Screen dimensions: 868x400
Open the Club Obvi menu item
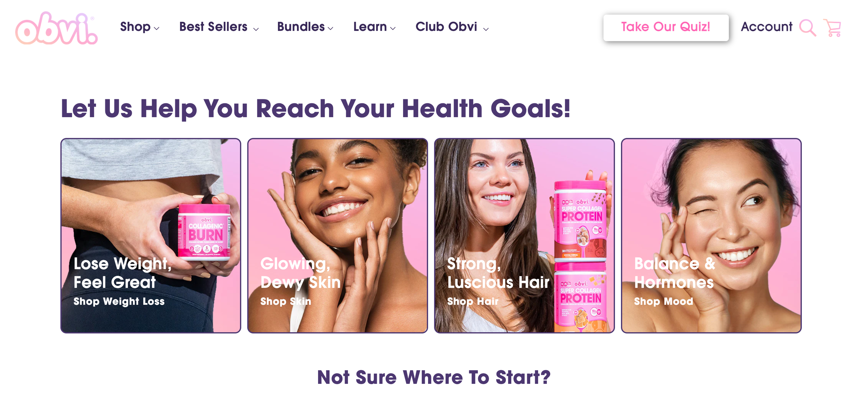446,27
